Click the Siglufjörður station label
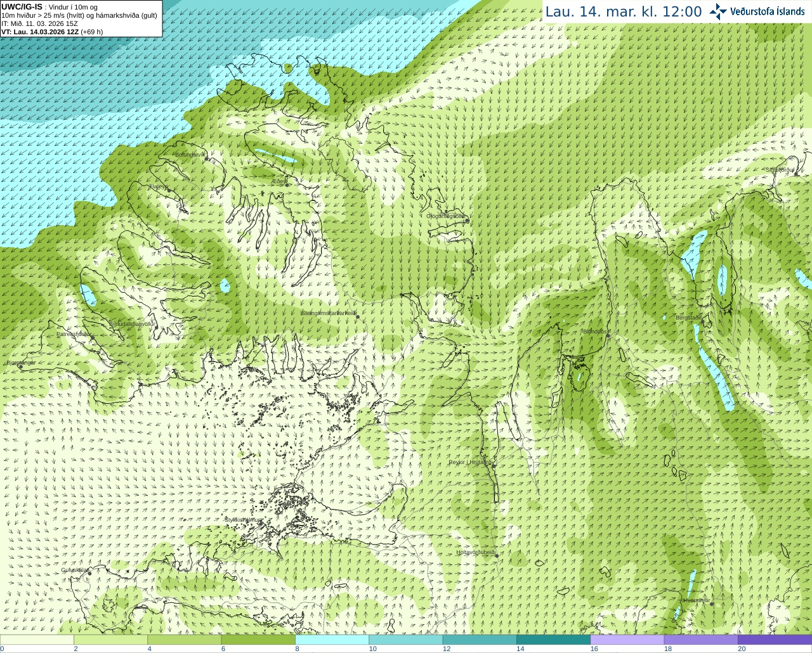Viewport: 812px width, 653px height. [x=780, y=170]
